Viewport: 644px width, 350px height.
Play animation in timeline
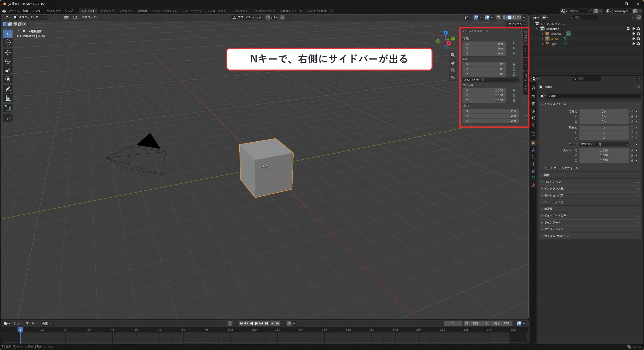tap(256, 323)
